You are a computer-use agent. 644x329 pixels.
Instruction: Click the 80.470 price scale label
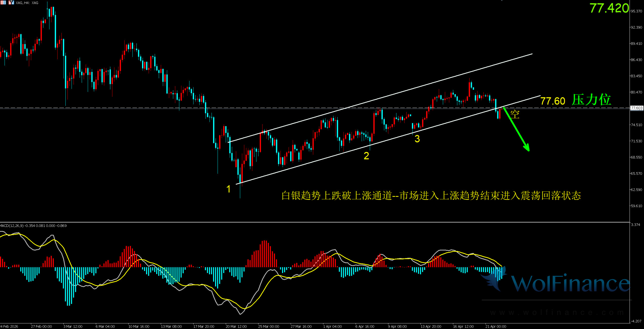point(636,92)
